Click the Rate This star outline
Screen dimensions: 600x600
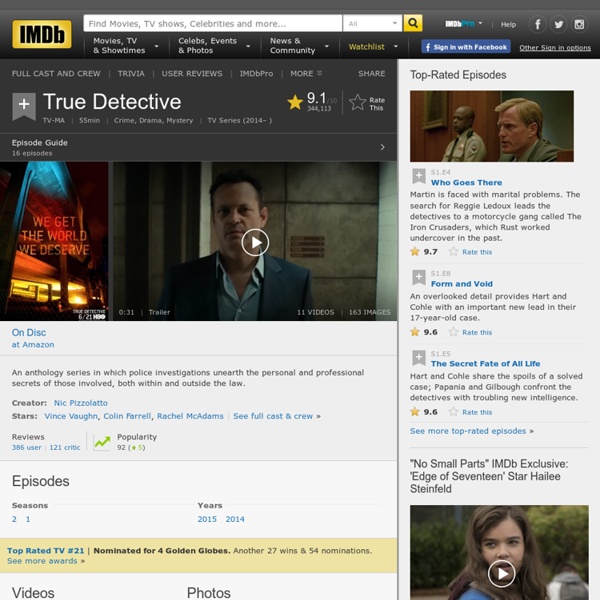[x=358, y=103]
